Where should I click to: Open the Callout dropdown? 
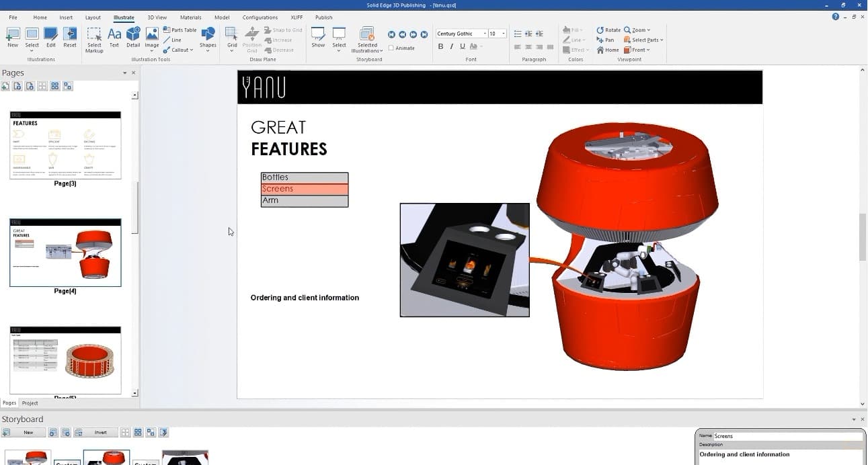click(192, 50)
